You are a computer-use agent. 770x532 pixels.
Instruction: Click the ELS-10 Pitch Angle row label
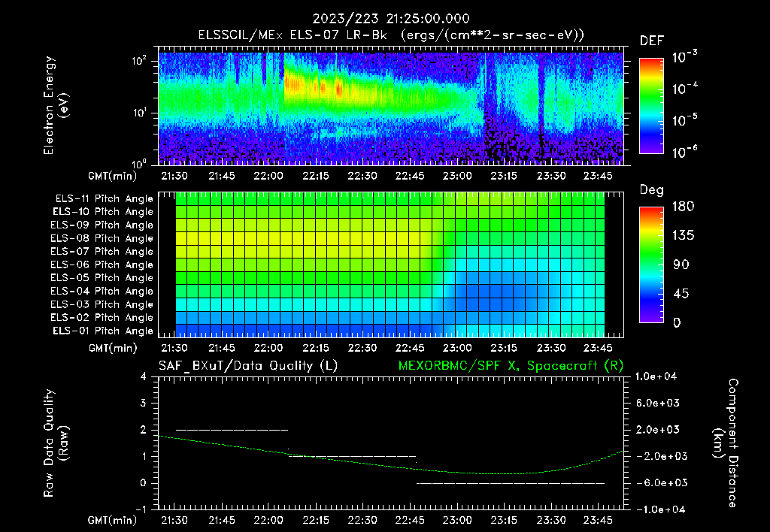(103, 212)
